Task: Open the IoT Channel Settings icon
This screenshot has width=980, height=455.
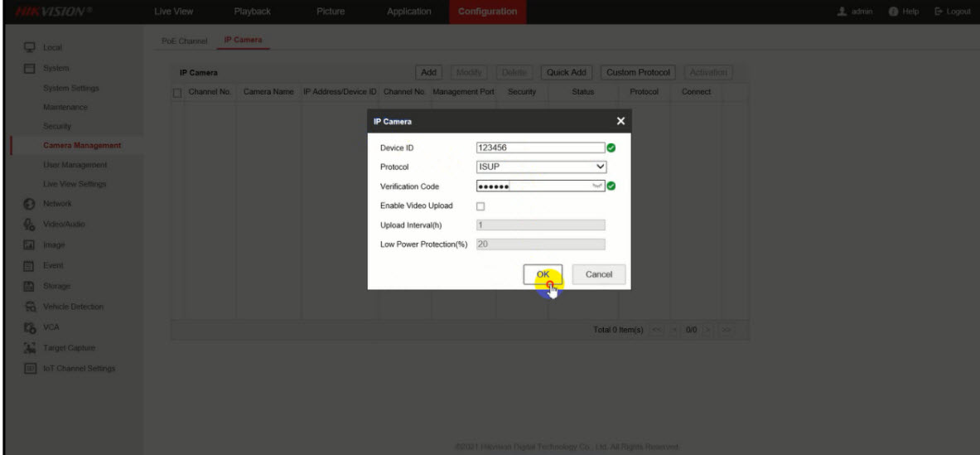Action: [28, 368]
